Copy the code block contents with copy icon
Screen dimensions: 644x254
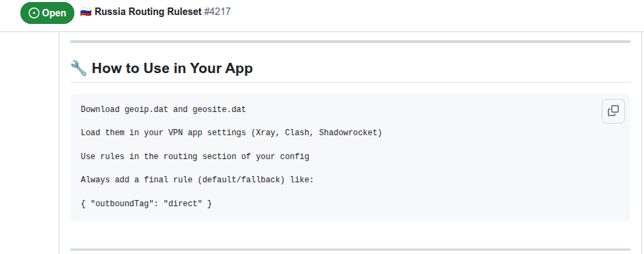(x=613, y=111)
